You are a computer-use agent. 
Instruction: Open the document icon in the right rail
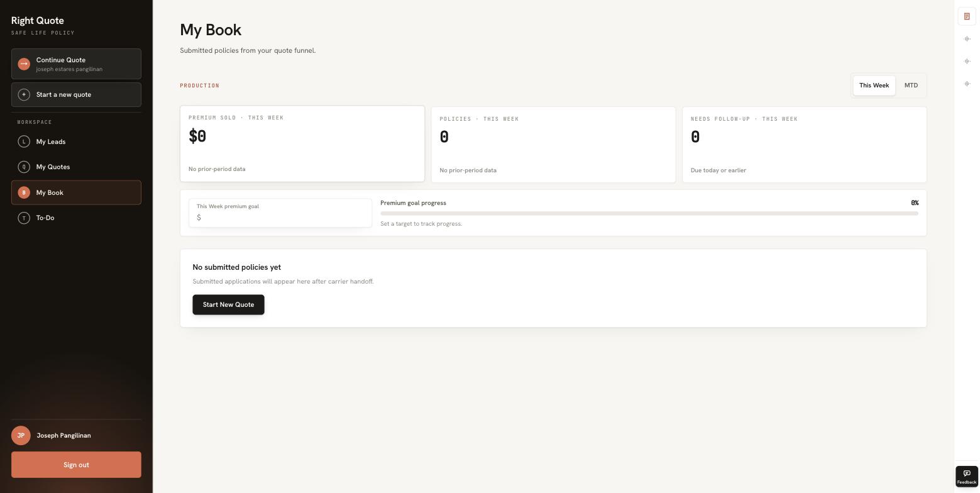967,16
